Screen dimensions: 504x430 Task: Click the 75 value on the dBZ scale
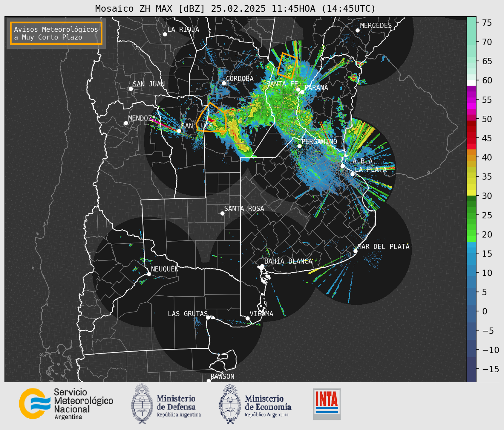(x=487, y=23)
